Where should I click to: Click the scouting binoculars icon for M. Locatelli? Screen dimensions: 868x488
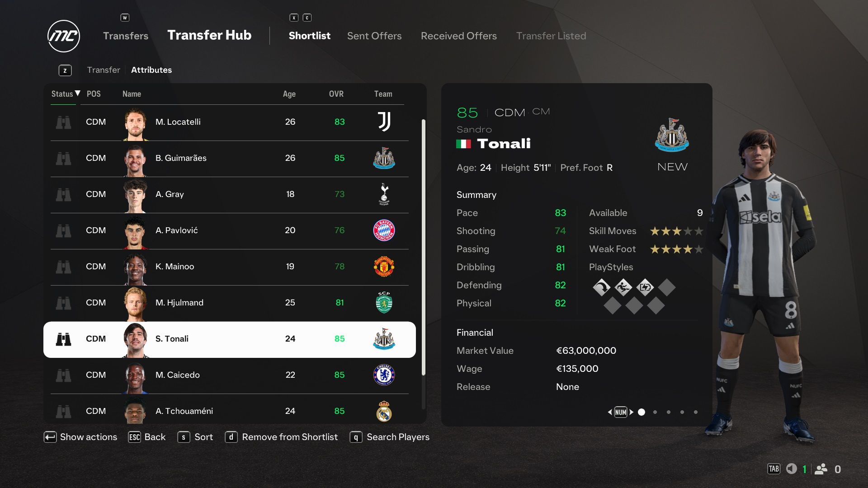coord(63,121)
